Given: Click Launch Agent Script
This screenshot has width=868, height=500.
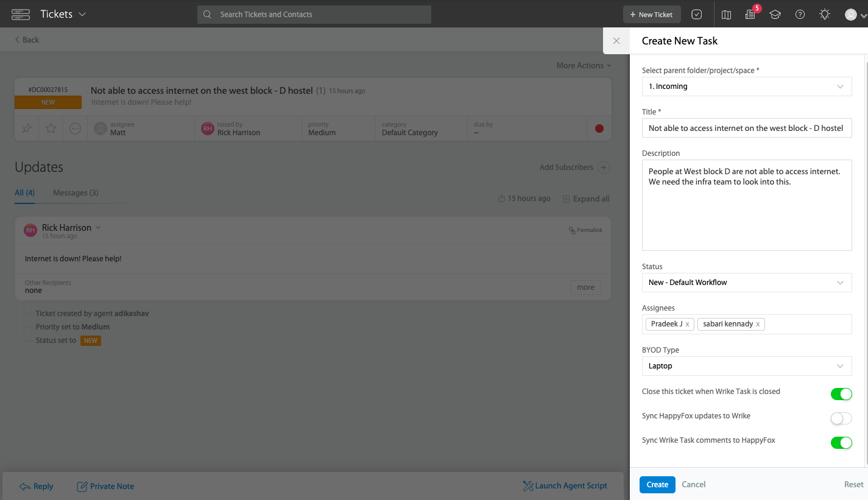Looking at the screenshot, I should coord(565,485).
